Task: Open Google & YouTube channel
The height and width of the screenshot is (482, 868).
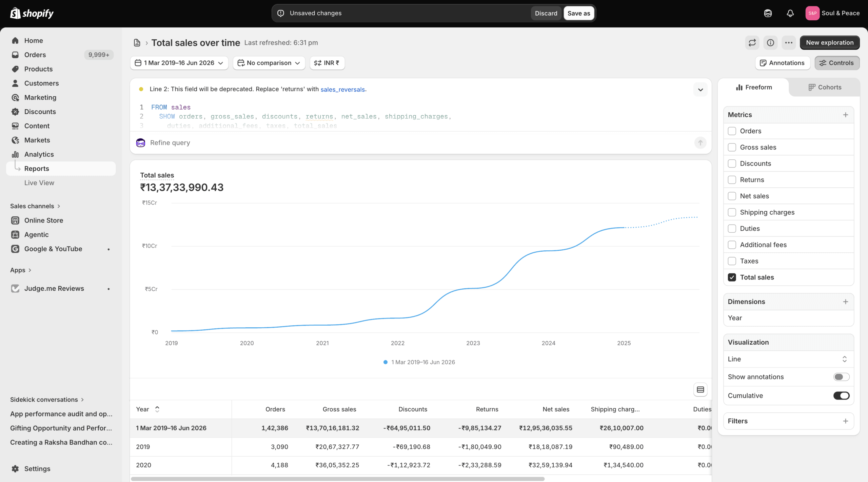Action: (x=61, y=249)
